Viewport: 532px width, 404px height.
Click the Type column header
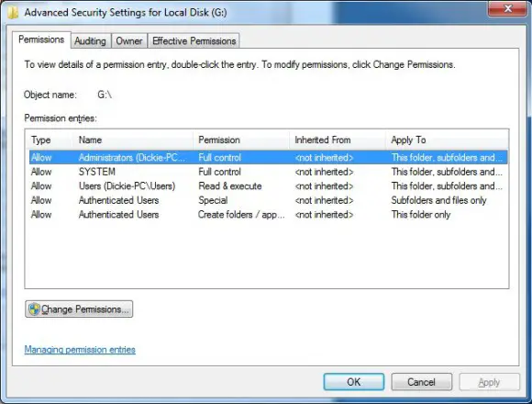pos(49,140)
